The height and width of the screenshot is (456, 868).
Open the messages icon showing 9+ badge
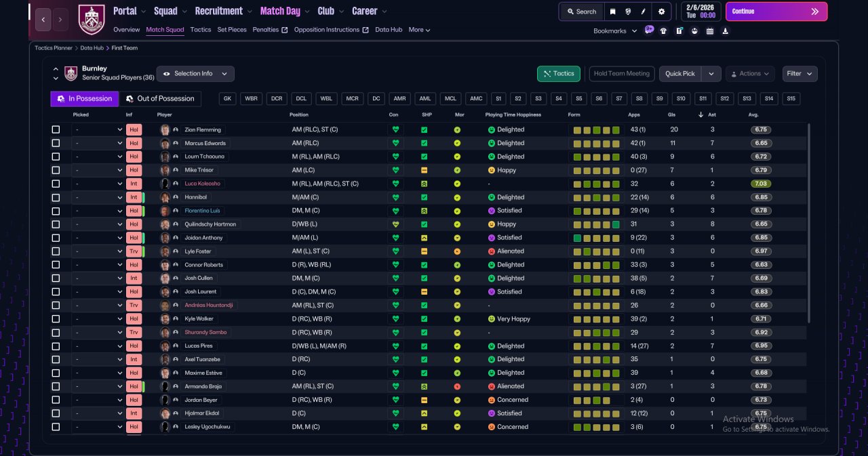pos(649,30)
